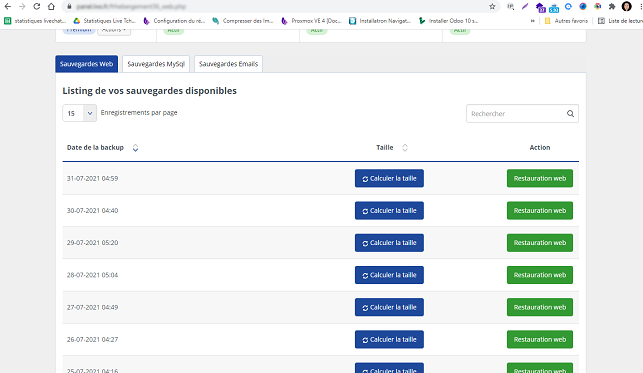Reload the current page
Image resolution: width=643 pixels, height=373 pixels.
pos(36,7)
